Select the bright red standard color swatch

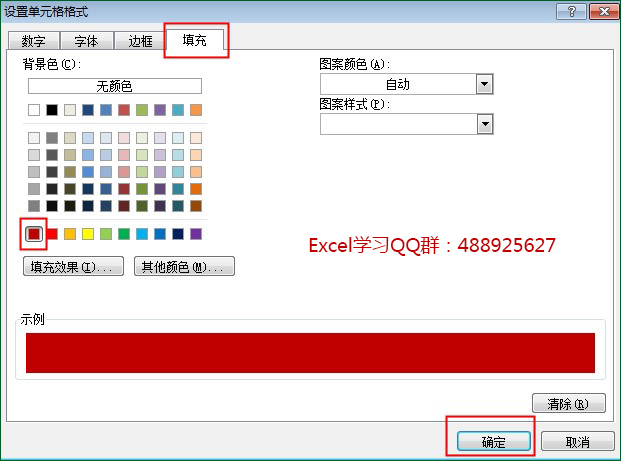pos(53,234)
